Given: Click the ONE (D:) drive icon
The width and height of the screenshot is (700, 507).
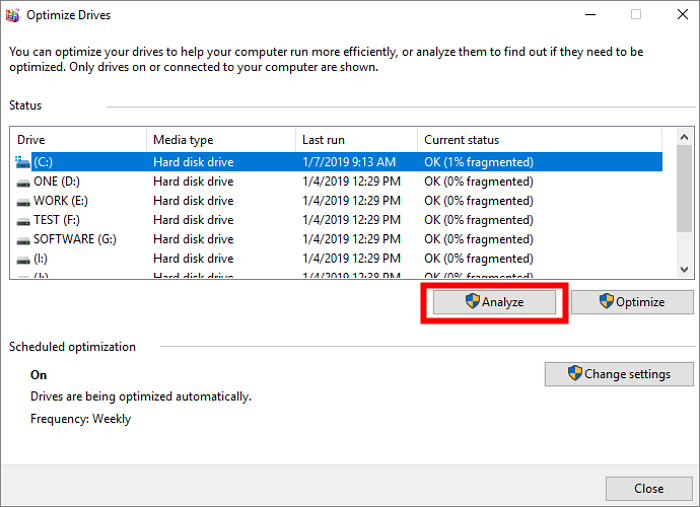Looking at the screenshot, I should coord(23,183).
